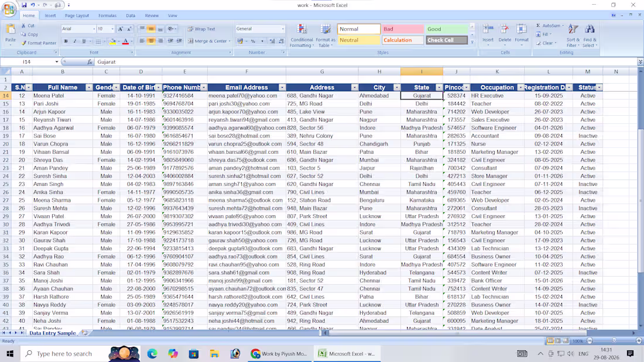
Task: Open Find & Select binoculars menu
Action: click(x=590, y=35)
